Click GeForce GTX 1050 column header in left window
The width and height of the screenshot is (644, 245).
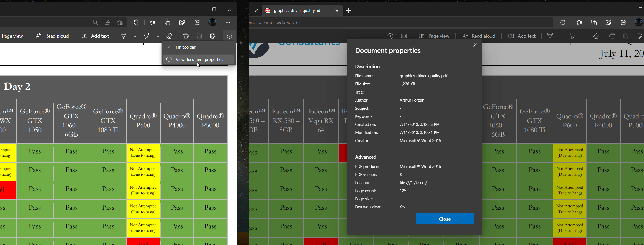35,121
